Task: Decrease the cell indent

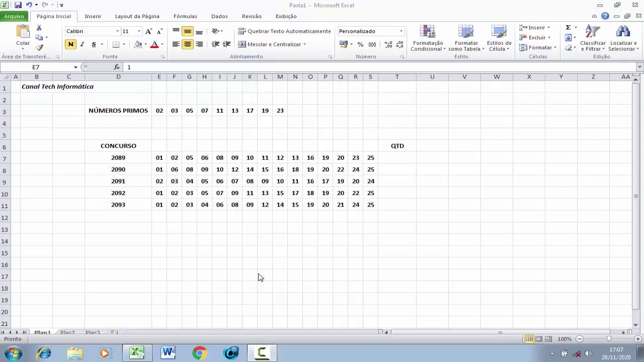Action: click(215, 44)
